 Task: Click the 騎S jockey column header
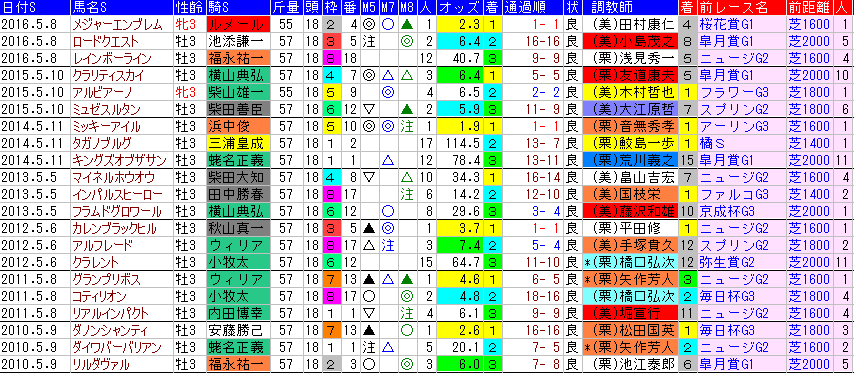coord(238,8)
